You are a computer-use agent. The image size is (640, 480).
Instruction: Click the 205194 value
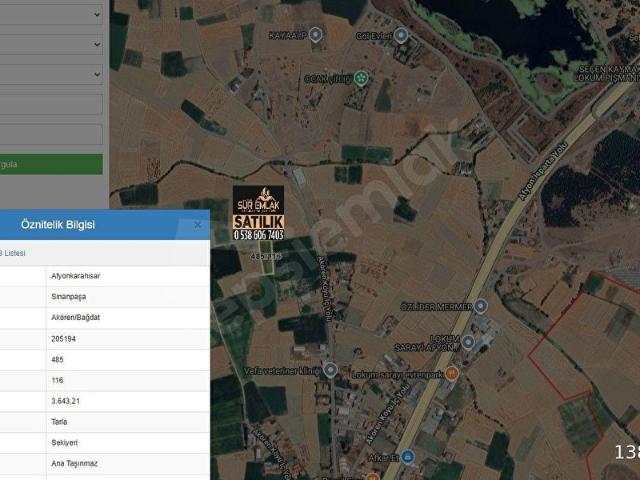tap(63, 339)
